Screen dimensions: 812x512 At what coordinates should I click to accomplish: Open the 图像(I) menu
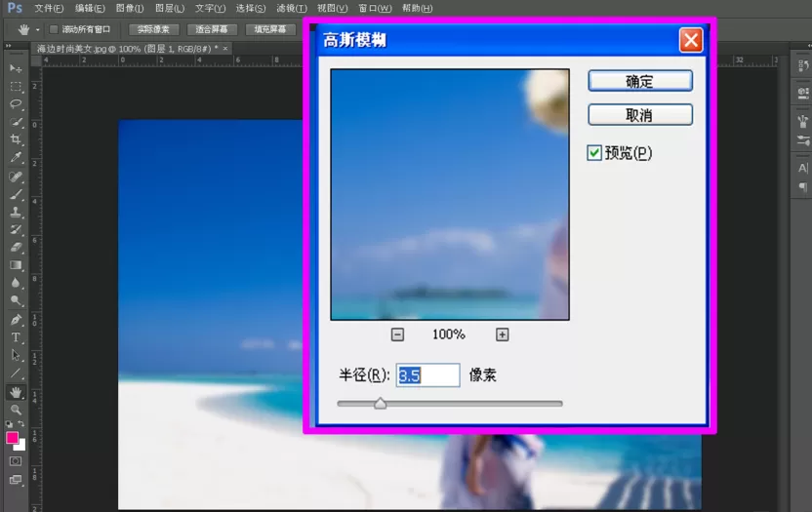tap(130, 8)
